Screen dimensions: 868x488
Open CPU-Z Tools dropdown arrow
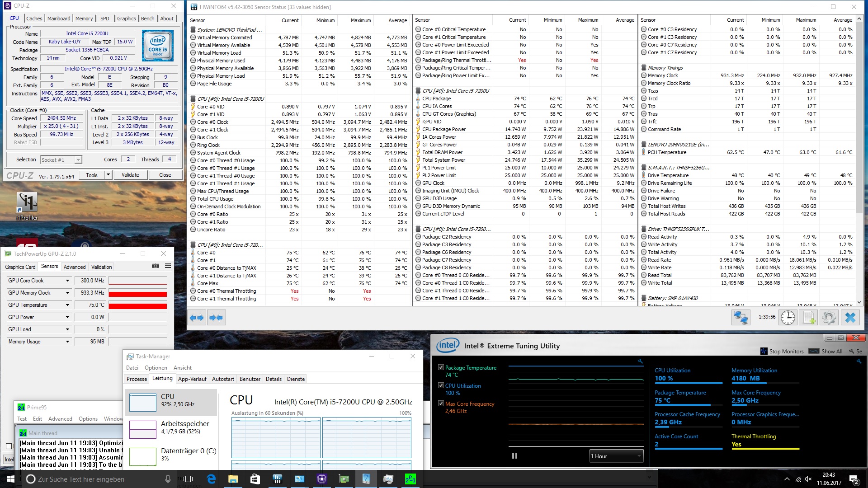(x=108, y=175)
